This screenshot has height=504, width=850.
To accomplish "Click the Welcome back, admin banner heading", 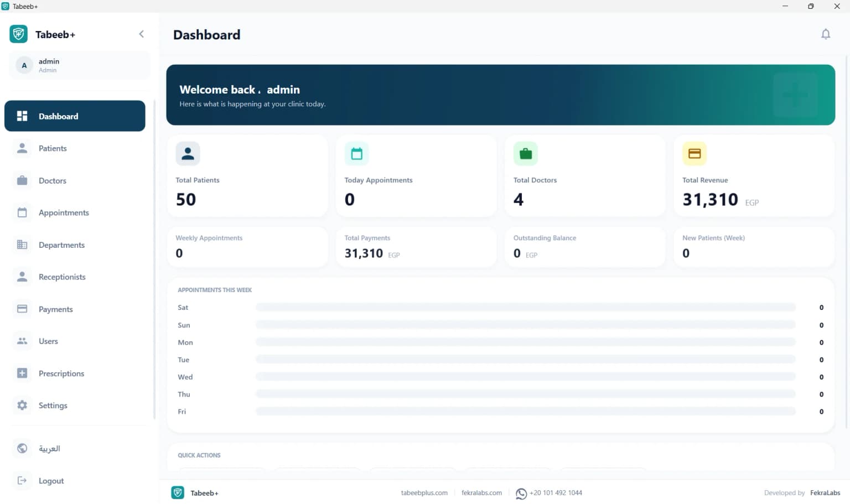I will coord(240,90).
